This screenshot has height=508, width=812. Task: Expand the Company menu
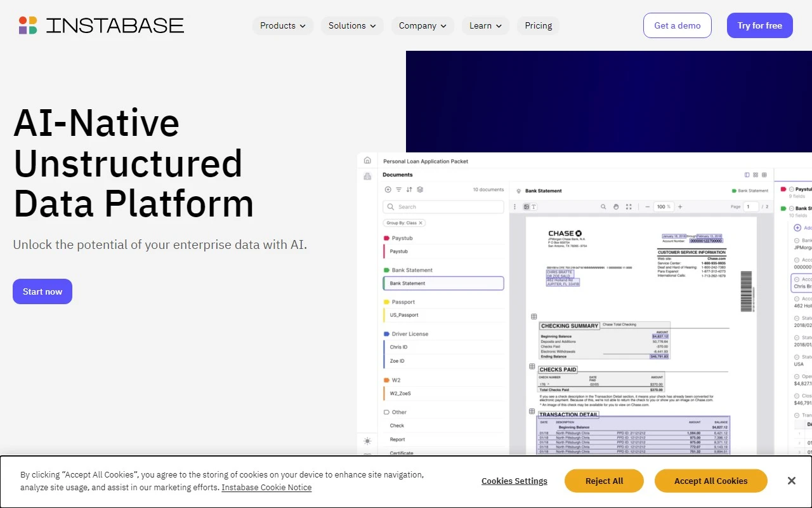coord(422,25)
